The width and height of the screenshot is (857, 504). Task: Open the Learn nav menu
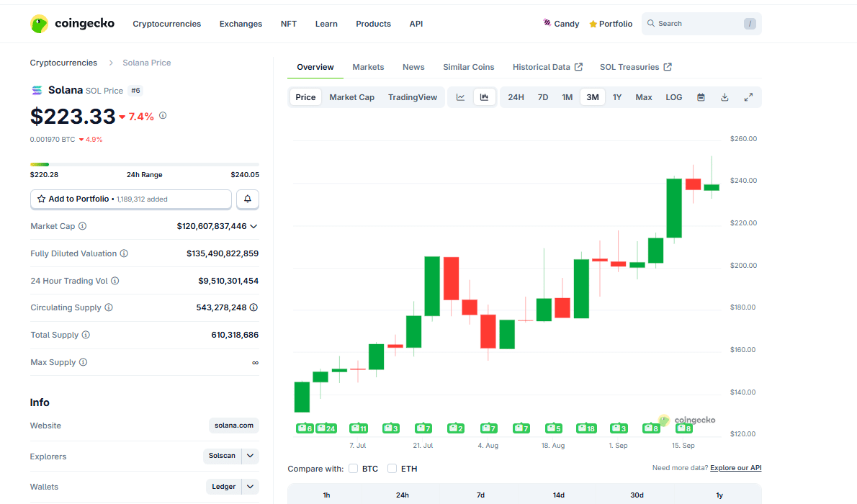326,24
